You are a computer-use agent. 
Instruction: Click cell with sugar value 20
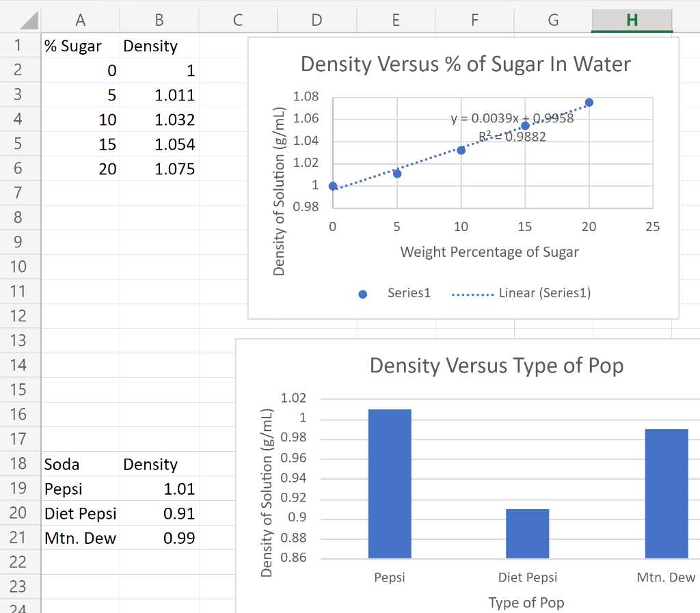point(81,169)
